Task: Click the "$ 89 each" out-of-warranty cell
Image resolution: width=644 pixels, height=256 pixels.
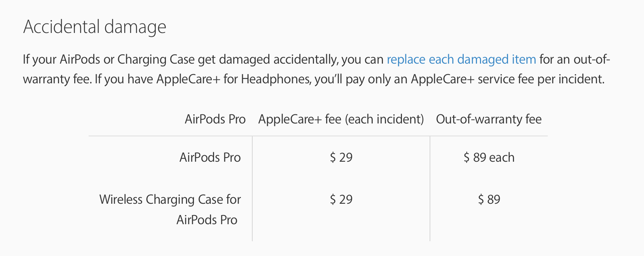Action: (489, 158)
